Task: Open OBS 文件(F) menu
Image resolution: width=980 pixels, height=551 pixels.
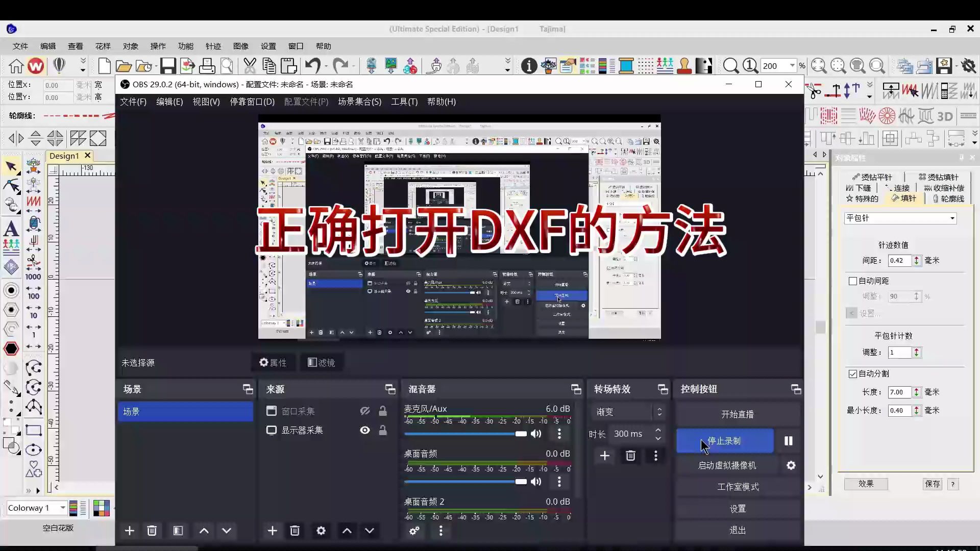Action: coord(133,102)
